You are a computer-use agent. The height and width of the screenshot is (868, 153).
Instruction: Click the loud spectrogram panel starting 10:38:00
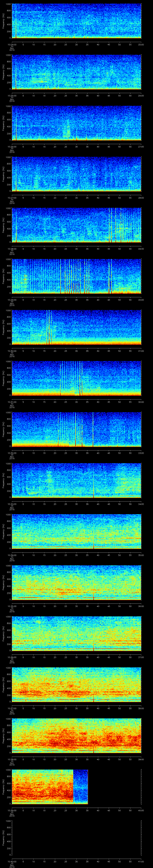76,736
